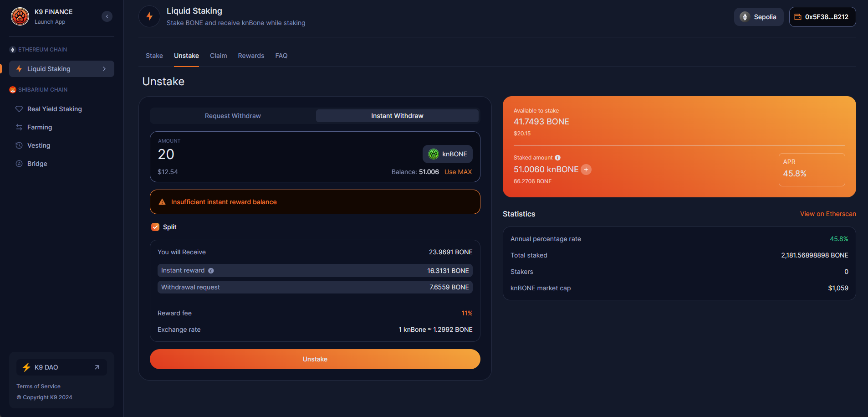Open the Rewards tab
This screenshot has width=868, height=417.
pos(251,56)
